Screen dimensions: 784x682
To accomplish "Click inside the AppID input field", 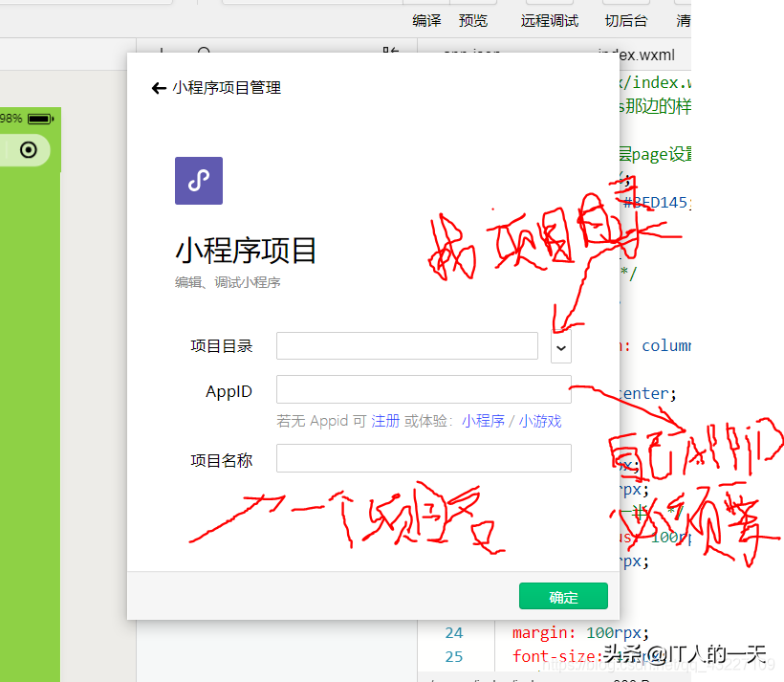I will click(423, 389).
